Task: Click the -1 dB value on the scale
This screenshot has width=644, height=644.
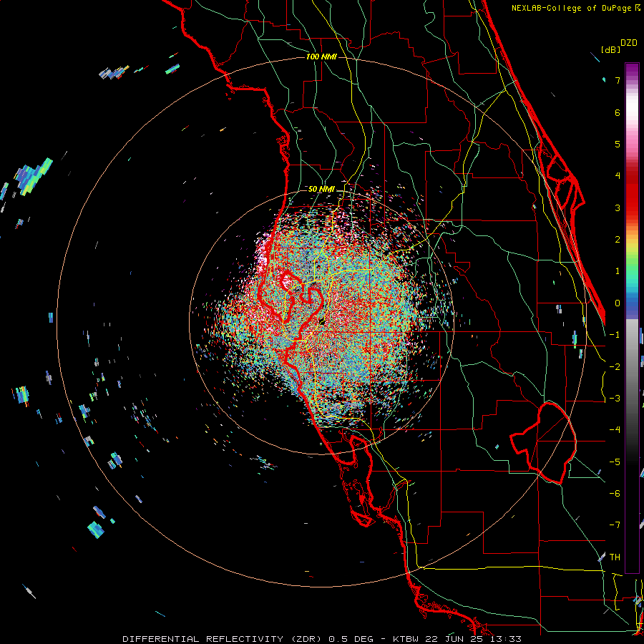Action: pos(615,335)
